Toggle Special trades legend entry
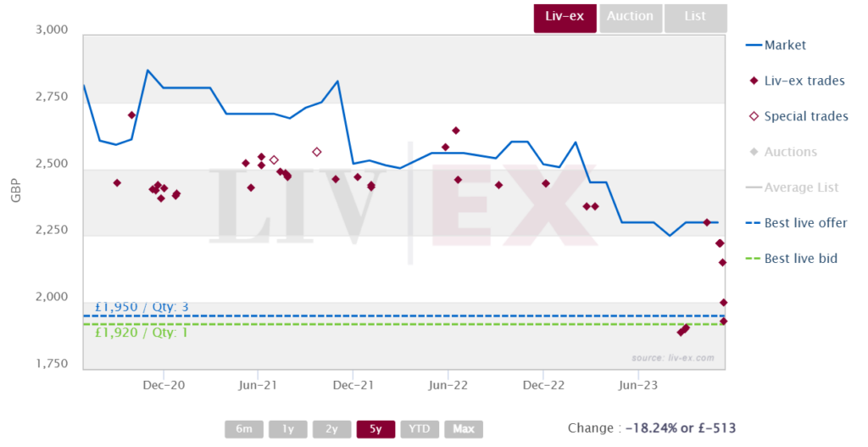 (x=798, y=116)
